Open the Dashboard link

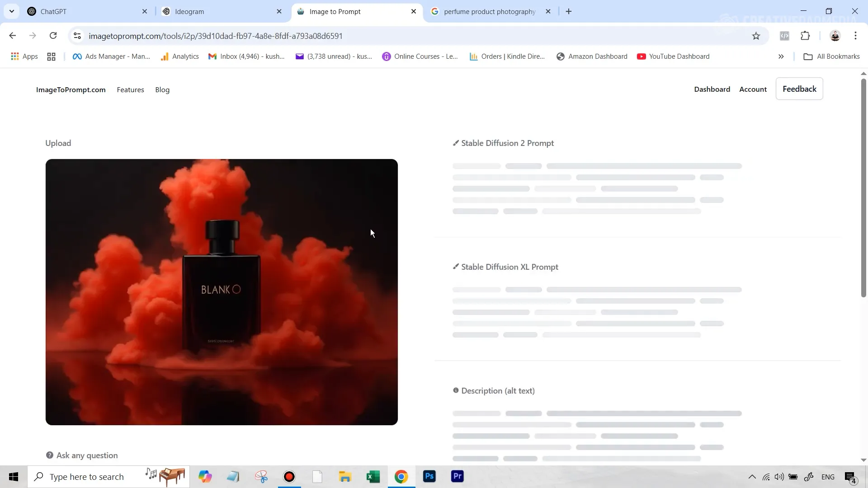(712, 89)
